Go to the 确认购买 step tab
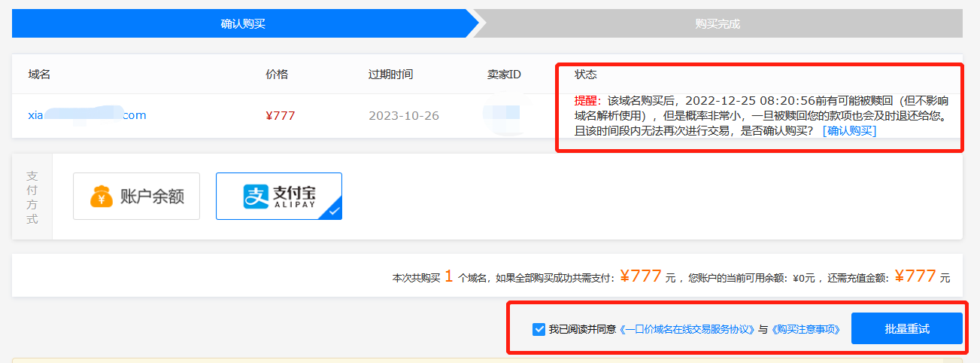The height and width of the screenshot is (363, 980). click(243, 23)
